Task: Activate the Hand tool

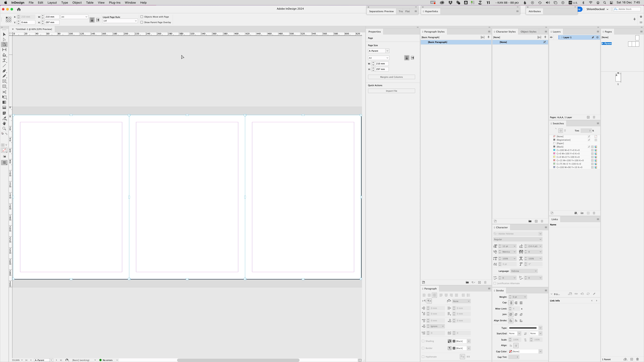Action: 4,123
